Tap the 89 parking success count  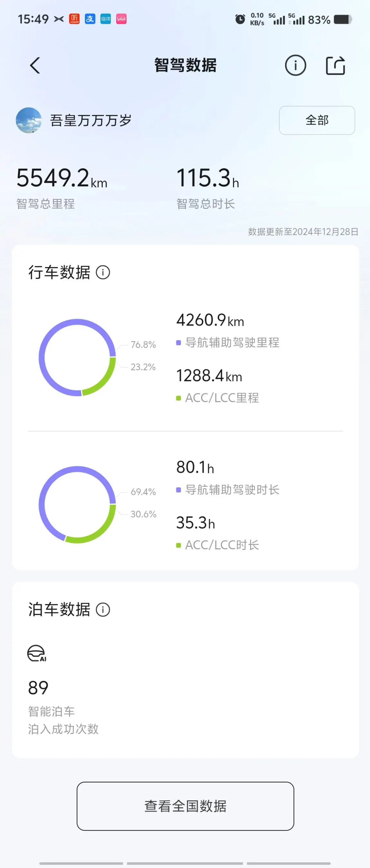click(38, 687)
